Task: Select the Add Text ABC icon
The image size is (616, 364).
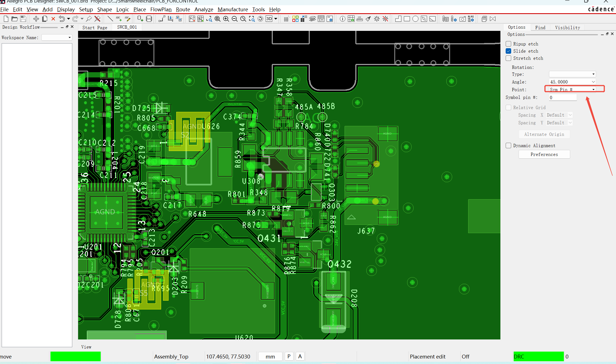Action: coord(119,19)
